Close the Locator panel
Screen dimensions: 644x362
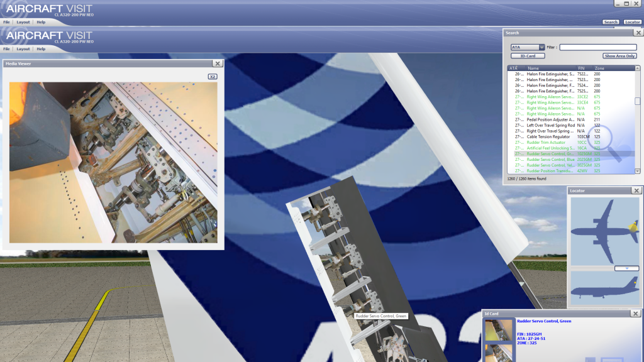pos(636,191)
